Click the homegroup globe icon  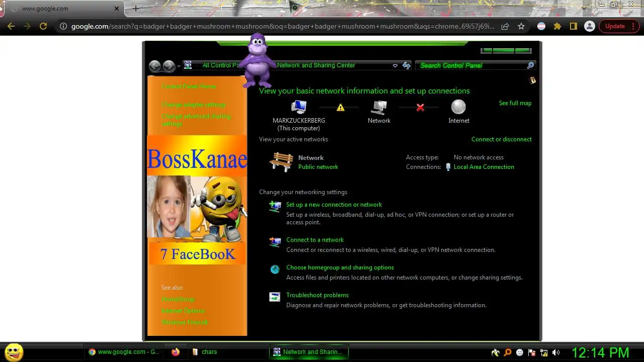pyautogui.click(x=275, y=269)
